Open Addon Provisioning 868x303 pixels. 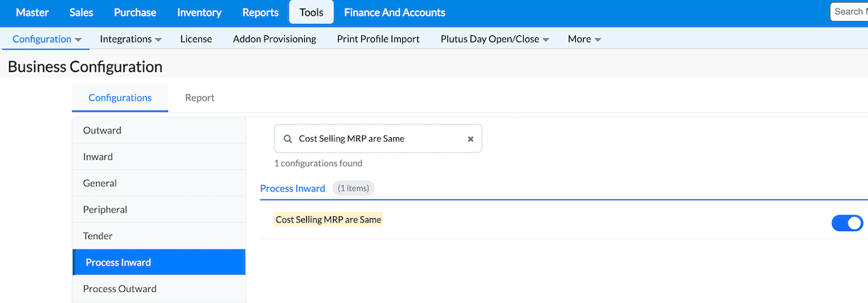[x=275, y=40]
